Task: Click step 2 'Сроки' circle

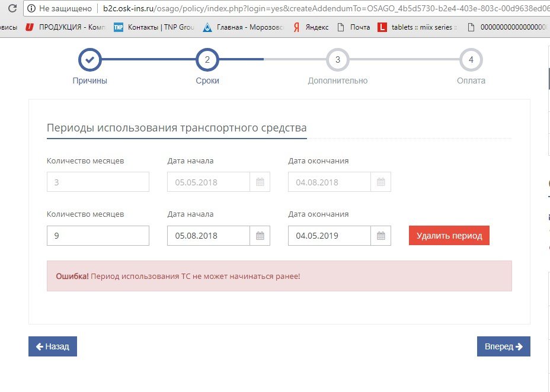Action: click(x=207, y=60)
